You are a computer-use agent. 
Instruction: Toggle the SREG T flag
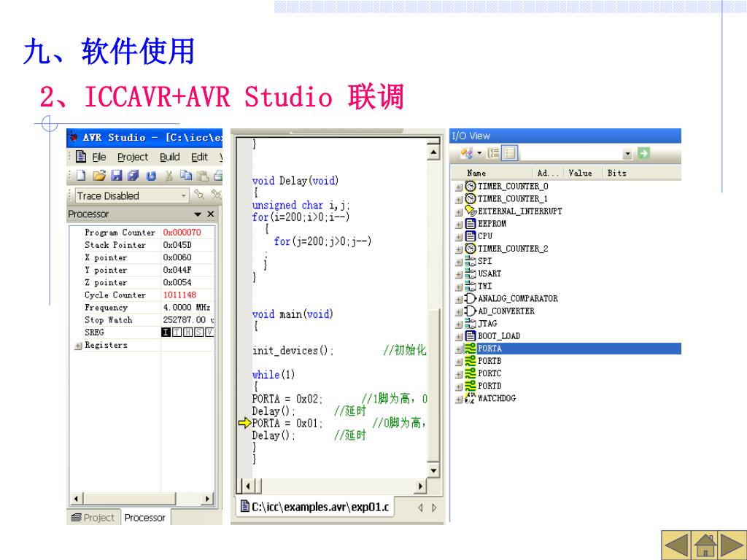click(x=177, y=332)
